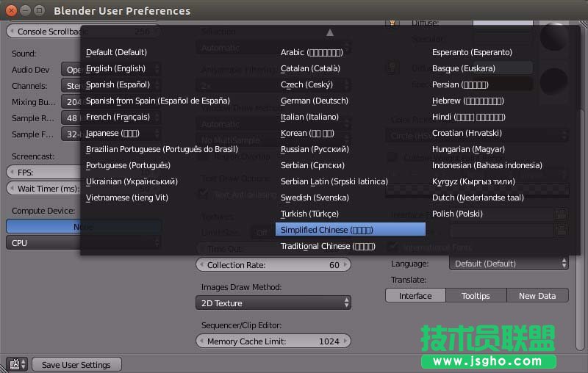Choose Russian (Русский) language
The image size is (588, 373).
click(x=315, y=149)
